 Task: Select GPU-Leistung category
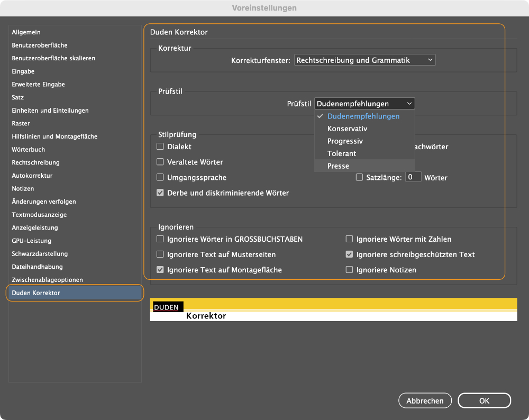pos(31,241)
